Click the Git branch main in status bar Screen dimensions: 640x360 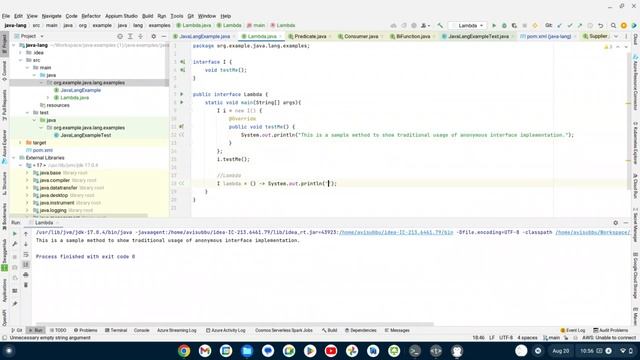click(x=551, y=338)
